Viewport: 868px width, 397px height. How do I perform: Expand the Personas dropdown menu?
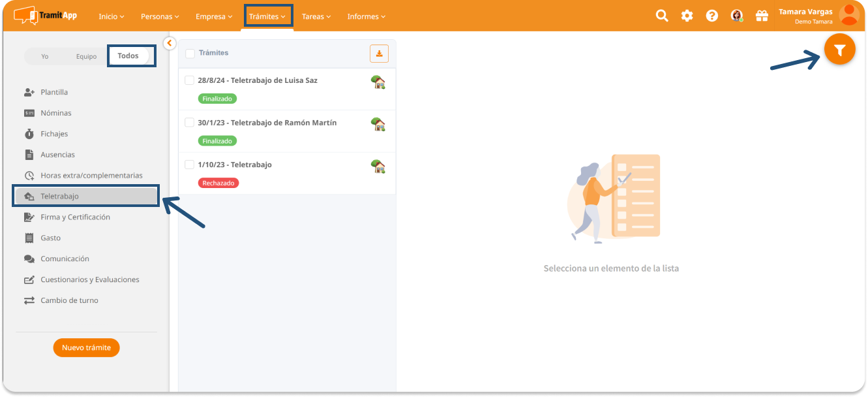click(160, 16)
